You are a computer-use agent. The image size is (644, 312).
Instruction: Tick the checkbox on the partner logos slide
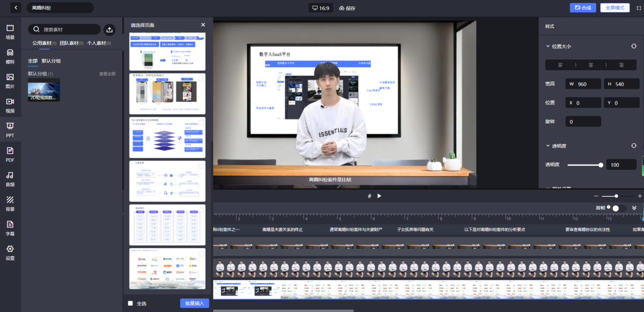point(201,254)
